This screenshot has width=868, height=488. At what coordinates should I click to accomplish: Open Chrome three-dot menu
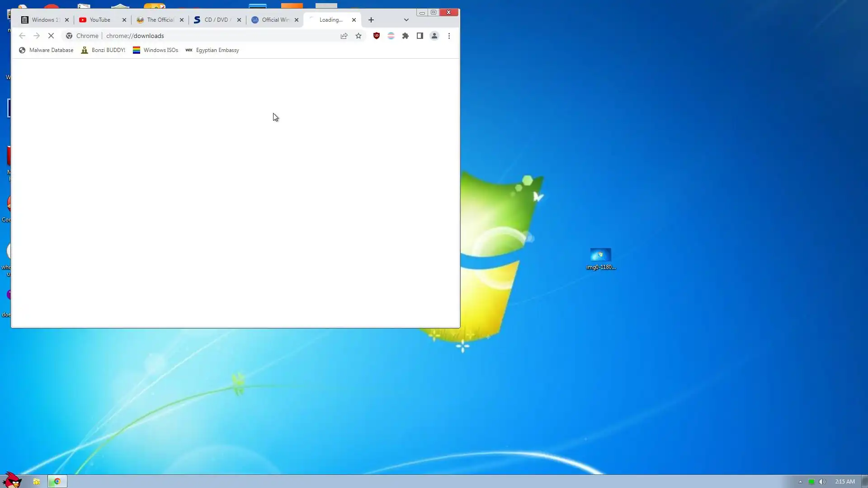449,36
